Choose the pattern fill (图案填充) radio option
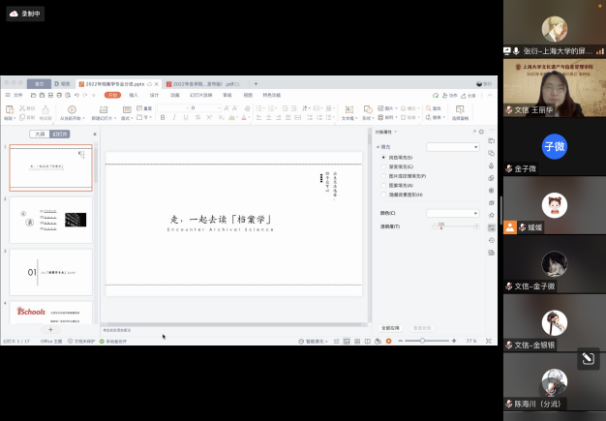 [x=382, y=185]
